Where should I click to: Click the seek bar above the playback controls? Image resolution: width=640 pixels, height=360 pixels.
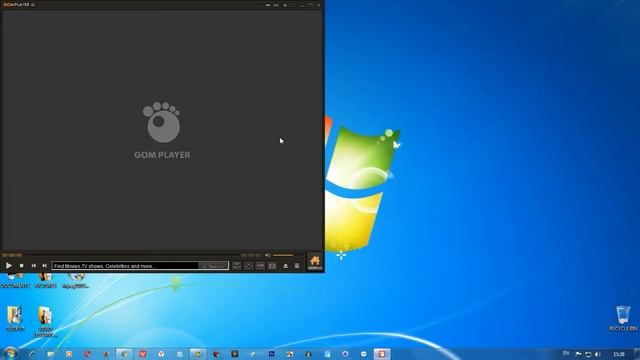coord(131,255)
